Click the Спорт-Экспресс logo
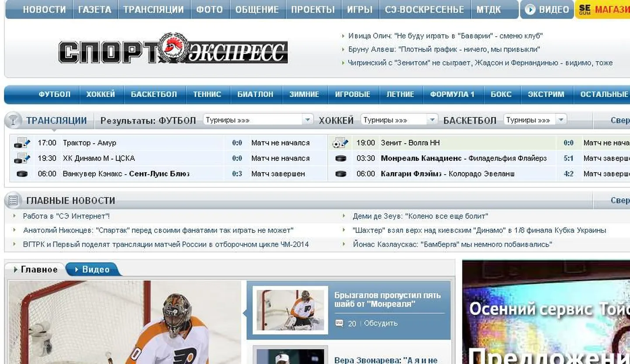Viewport: 630px width, 364px height. [173, 48]
